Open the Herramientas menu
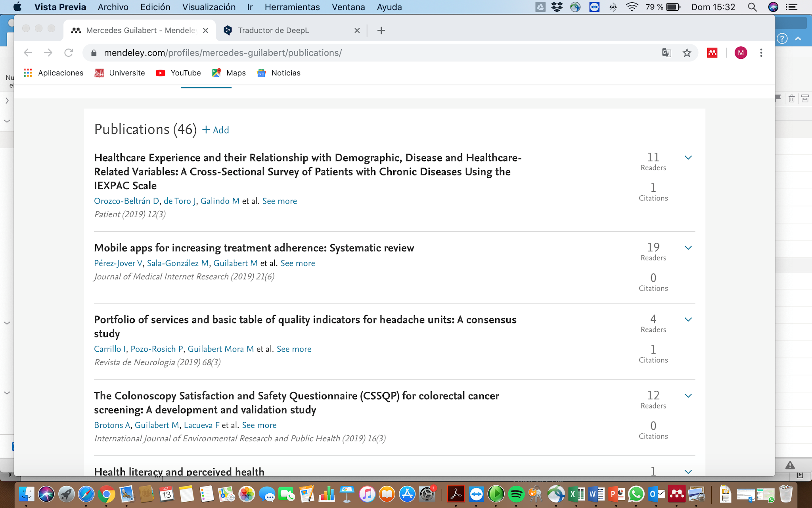Screen dimensions: 812x508 [x=292, y=7]
